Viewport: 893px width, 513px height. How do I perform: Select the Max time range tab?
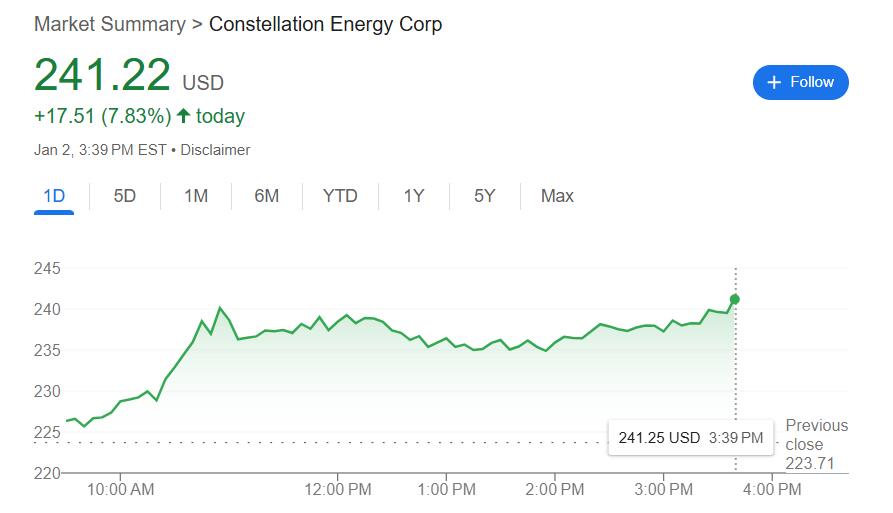(x=557, y=196)
